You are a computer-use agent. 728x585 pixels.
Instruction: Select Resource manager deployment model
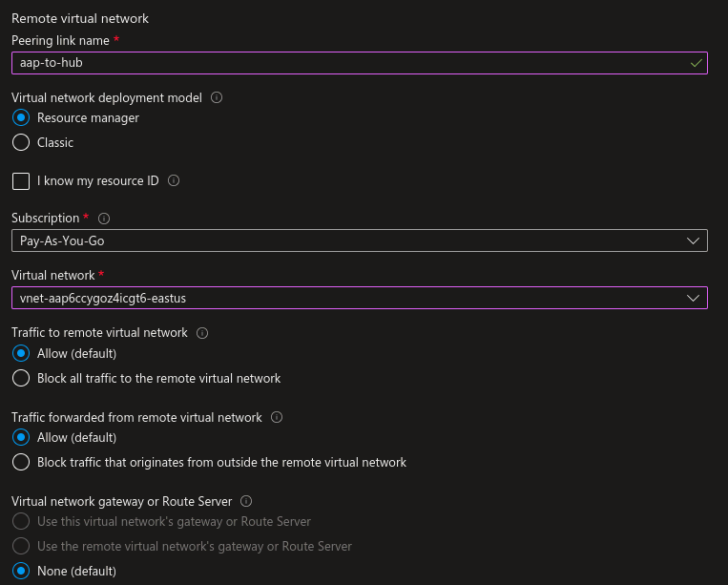[x=21, y=118]
